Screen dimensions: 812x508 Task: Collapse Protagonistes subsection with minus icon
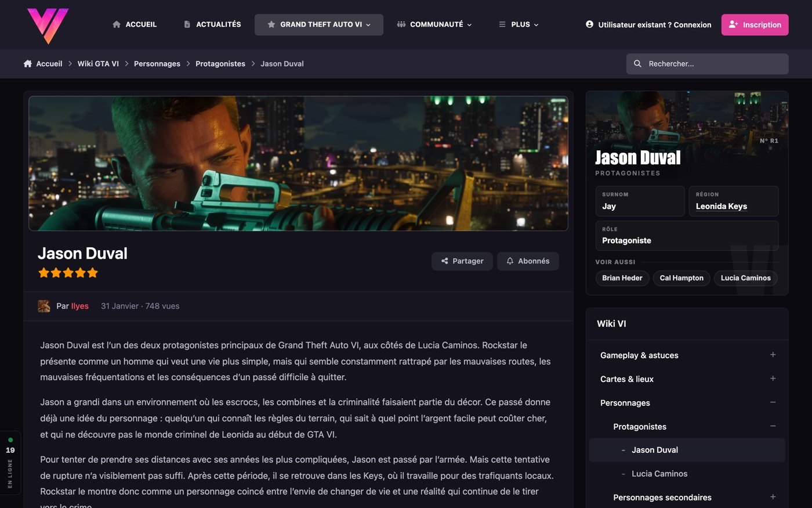pos(773,426)
